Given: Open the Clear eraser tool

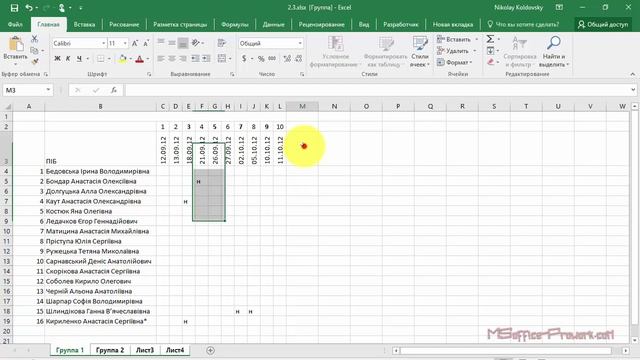Looking at the screenshot, I should [x=490, y=62].
